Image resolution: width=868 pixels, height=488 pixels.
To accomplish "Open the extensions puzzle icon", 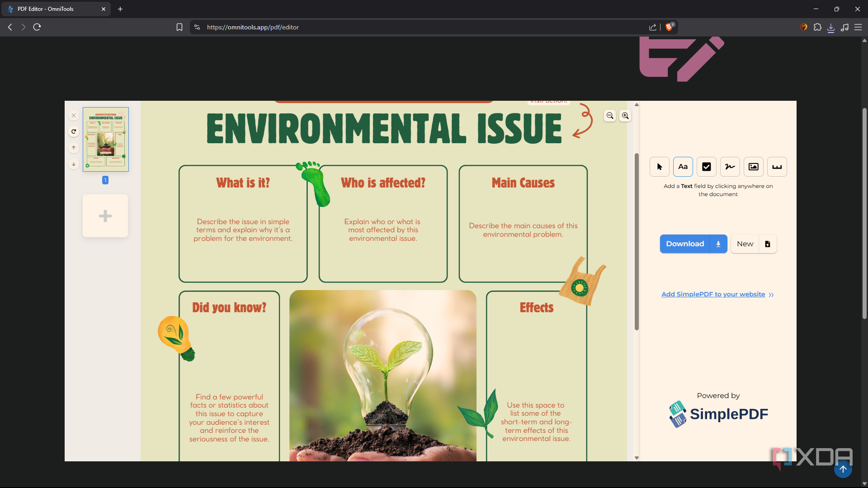I will coord(817,27).
